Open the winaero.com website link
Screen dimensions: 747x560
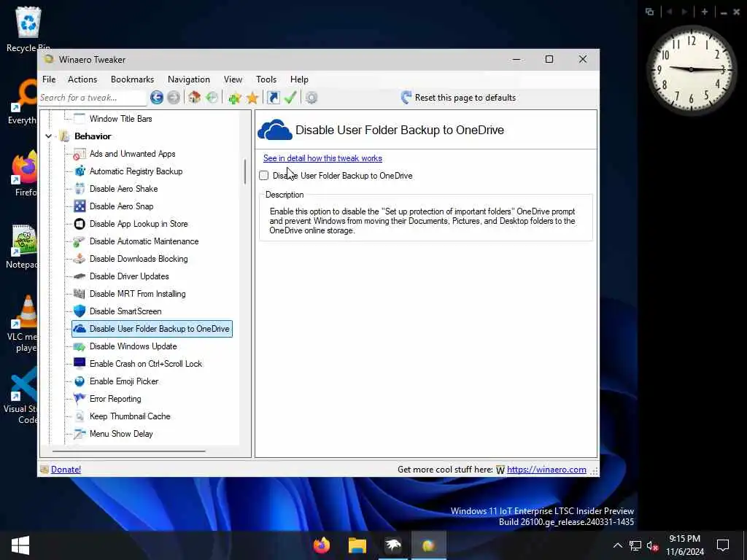pos(546,470)
